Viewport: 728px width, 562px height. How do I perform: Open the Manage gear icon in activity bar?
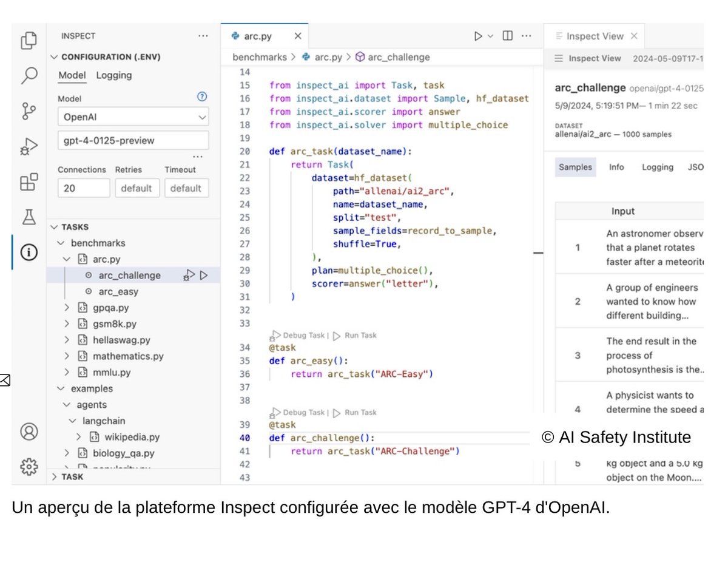coord(29,467)
